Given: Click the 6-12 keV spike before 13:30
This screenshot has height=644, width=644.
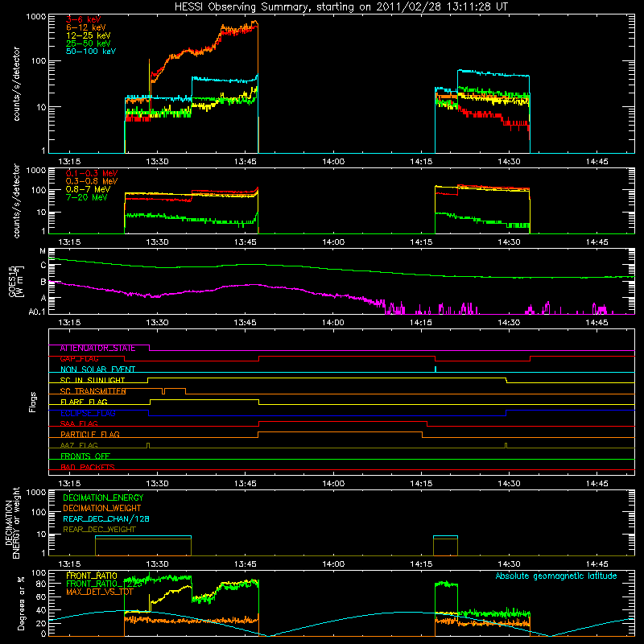Looking at the screenshot, I should pyautogui.click(x=150, y=78).
